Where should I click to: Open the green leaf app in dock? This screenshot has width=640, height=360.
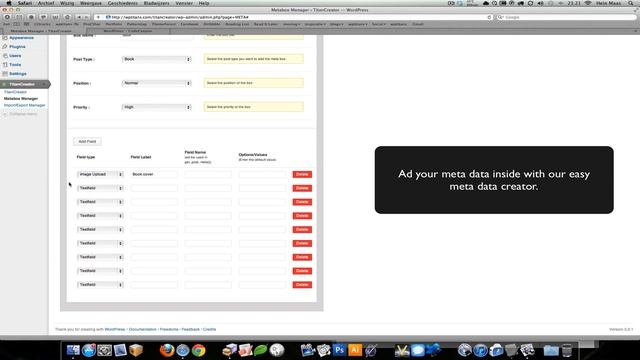click(261, 350)
